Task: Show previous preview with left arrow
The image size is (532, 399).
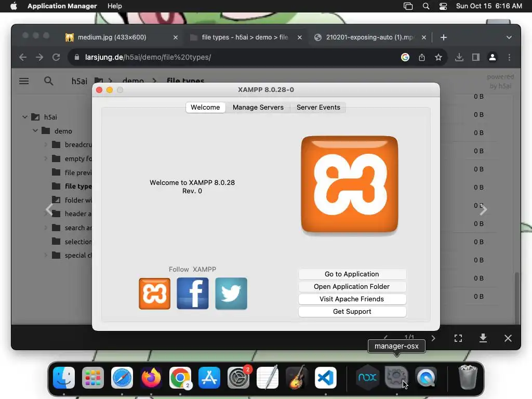Action: point(49,210)
